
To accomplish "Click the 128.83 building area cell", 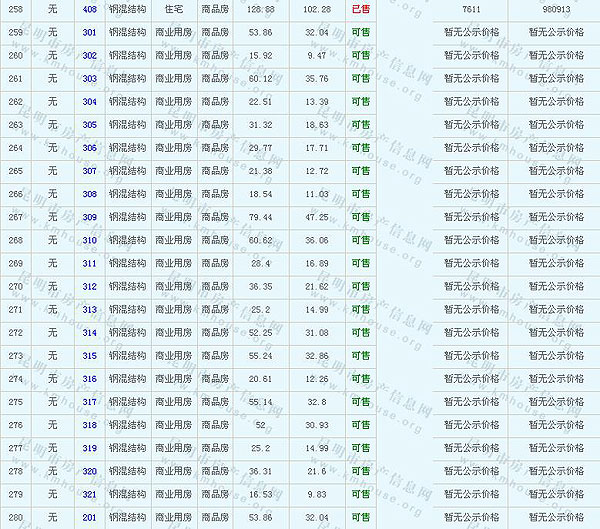I will (260, 9).
